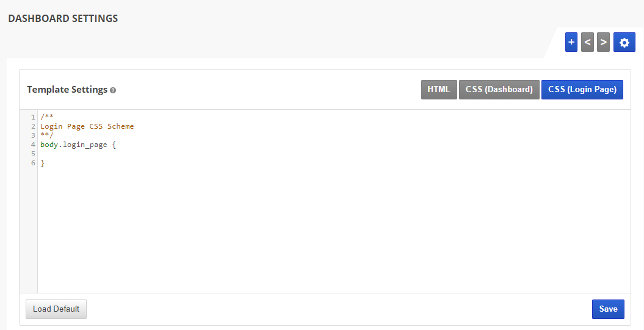Viewport: 644px width, 330px height.
Task: Click the closing brace on line 6
Action: [x=43, y=163]
